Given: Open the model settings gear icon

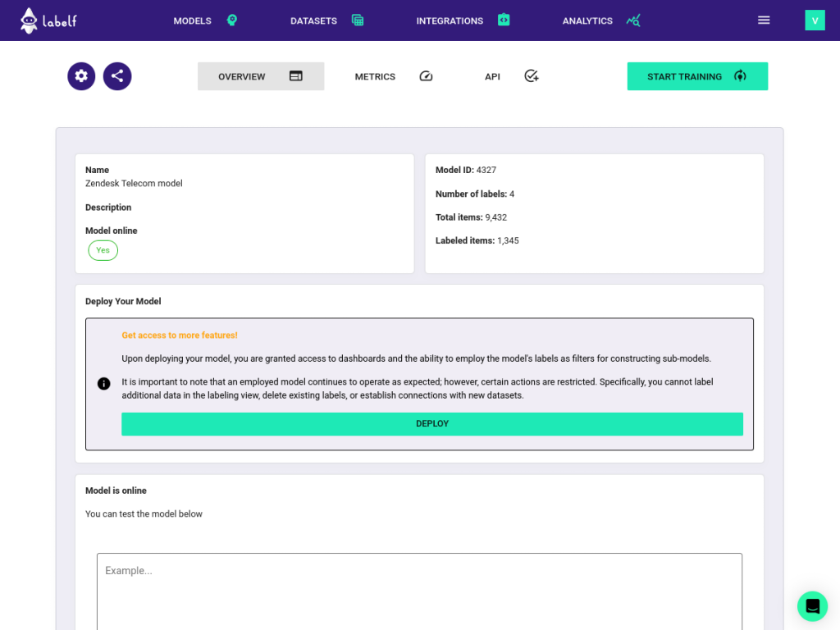Looking at the screenshot, I should point(80,75).
